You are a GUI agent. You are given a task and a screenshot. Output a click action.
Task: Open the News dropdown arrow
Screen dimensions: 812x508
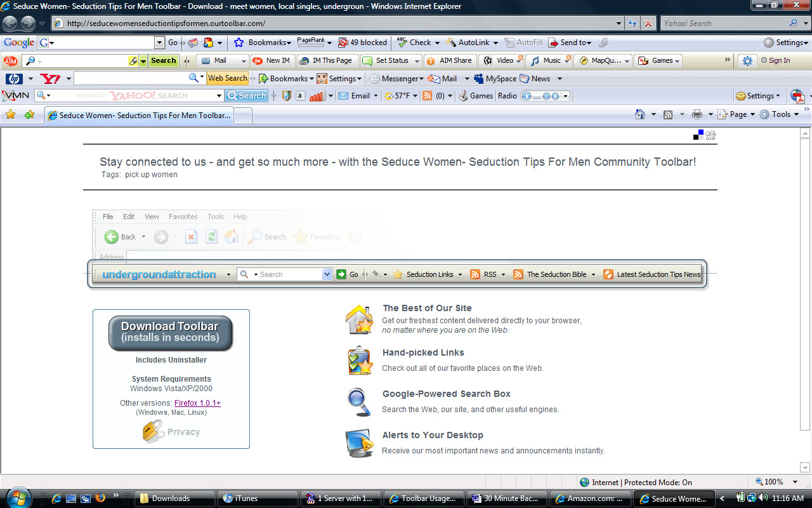click(559, 79)
